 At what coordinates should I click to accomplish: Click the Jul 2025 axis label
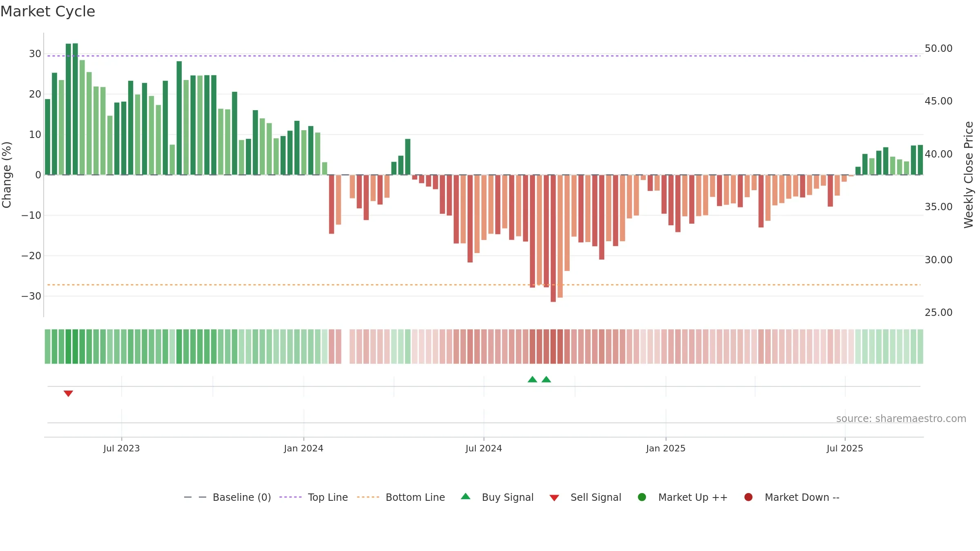845,448
